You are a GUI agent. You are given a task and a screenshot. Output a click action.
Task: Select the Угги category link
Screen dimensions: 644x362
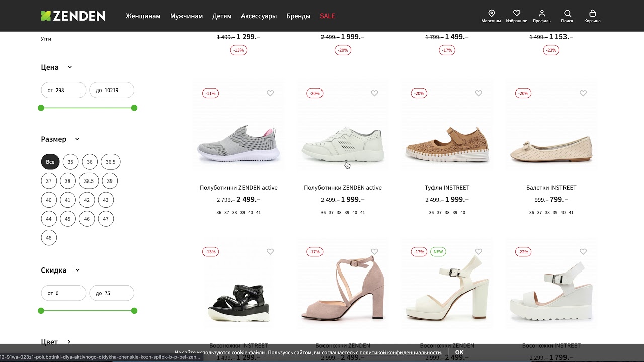coord(46,39)
